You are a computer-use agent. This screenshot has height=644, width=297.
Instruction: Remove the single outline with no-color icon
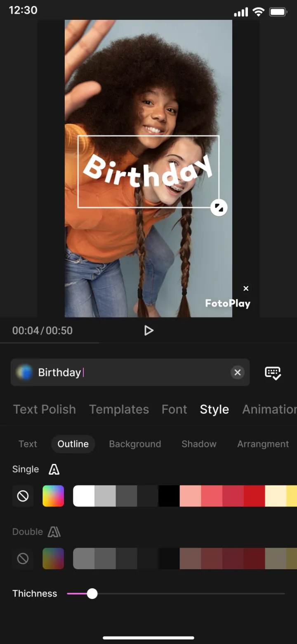tap(23, 496)
